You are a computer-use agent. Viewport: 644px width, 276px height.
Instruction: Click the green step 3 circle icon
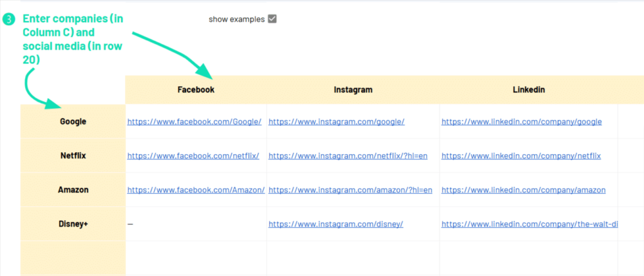[x=8, y=19]
